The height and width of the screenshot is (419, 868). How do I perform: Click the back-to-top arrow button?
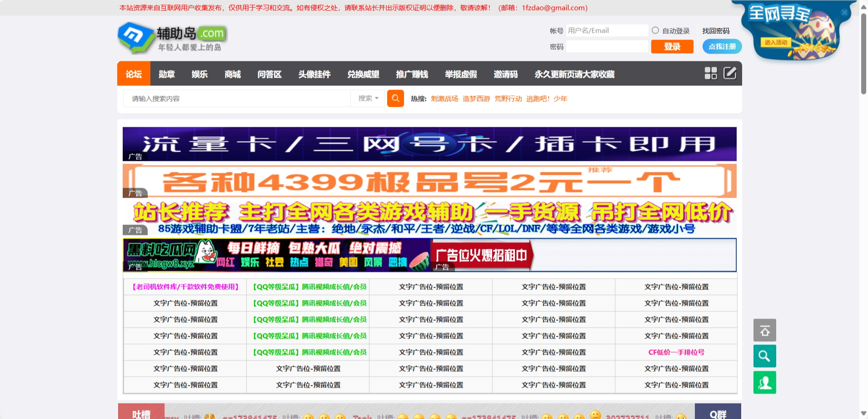pyautogui.click(x=764, y=330)
